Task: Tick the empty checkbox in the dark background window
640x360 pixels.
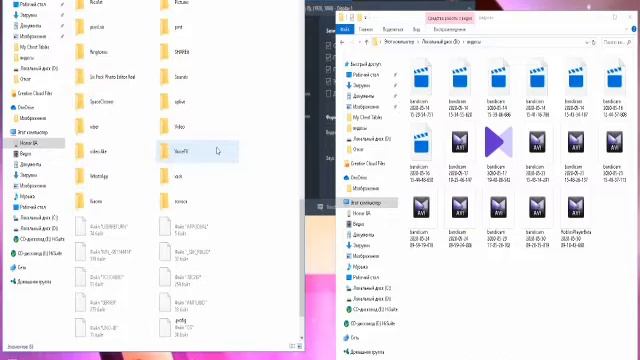Action: click(x=329, y=93)
